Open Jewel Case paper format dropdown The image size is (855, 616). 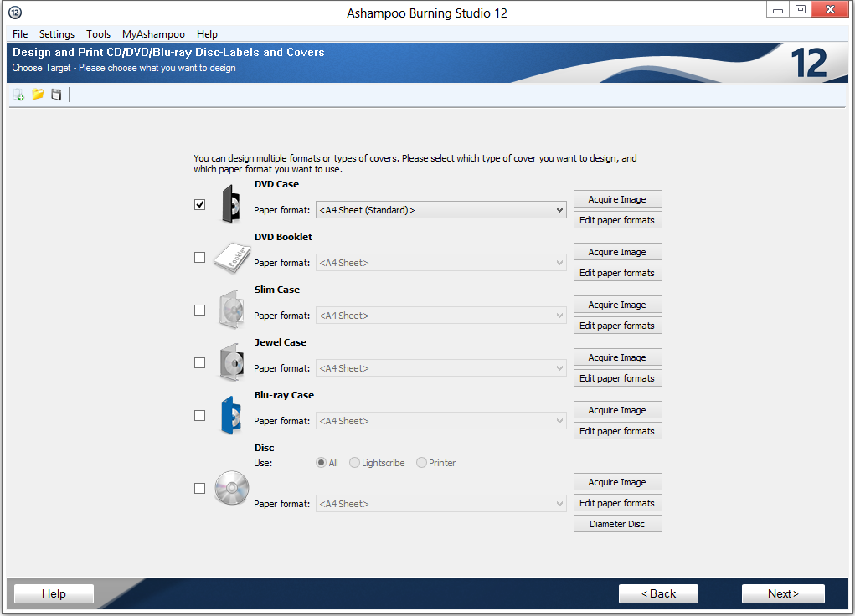(441, 368)
